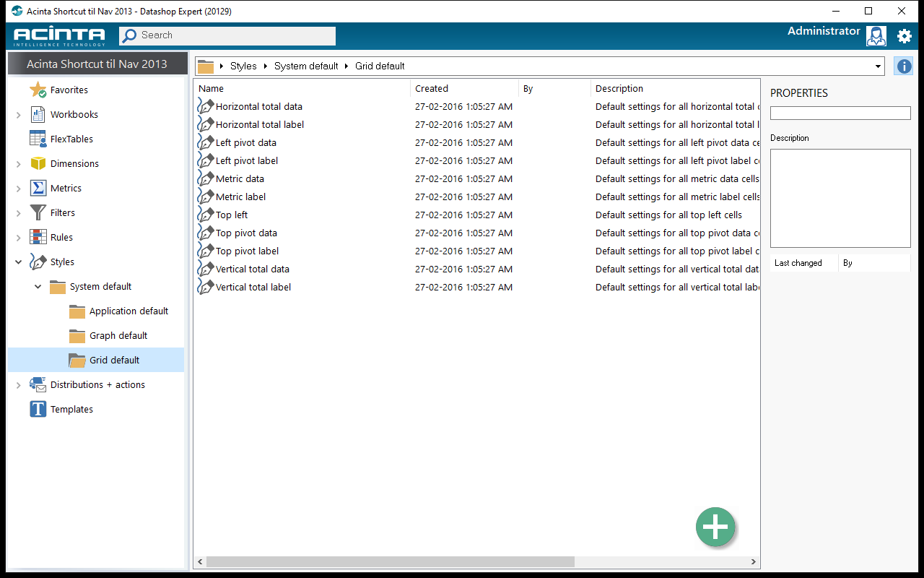Screen dimensions: 924x578
Task: Open the breadcrumb path dropdown arrow
Action: (878, 66)
